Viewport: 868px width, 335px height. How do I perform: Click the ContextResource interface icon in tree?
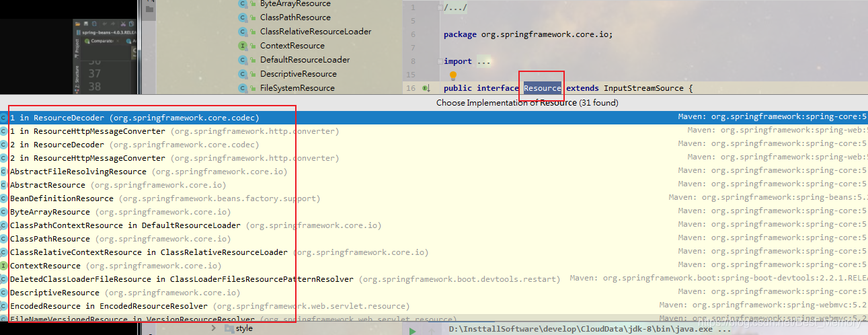(x=243, y=46)
